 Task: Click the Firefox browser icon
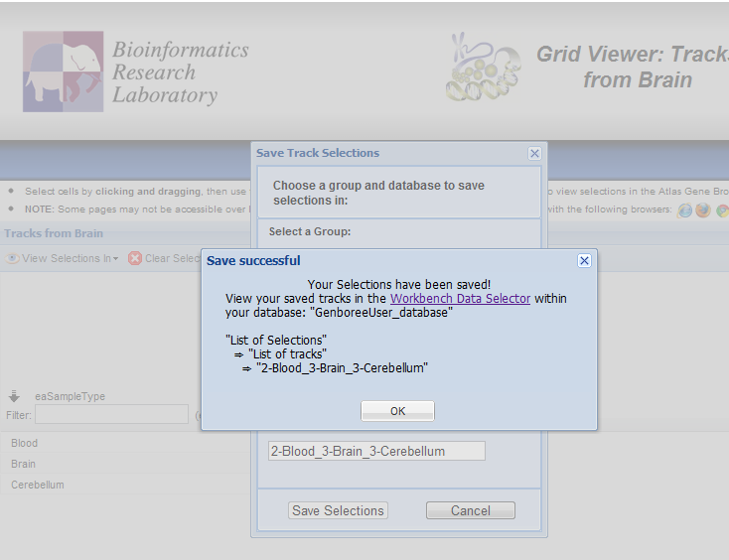click(x=703, y=210)
